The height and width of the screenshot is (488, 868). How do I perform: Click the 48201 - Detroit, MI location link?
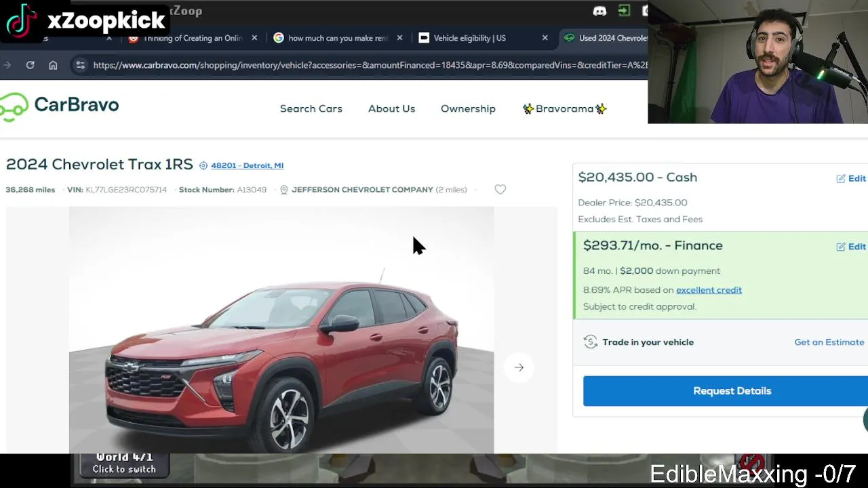pos(247,165)
